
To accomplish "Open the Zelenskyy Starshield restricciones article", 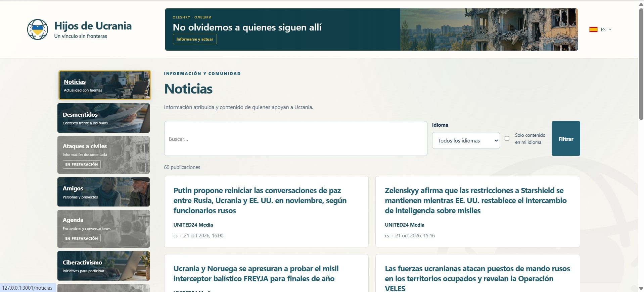I will (x=475, y=200).
